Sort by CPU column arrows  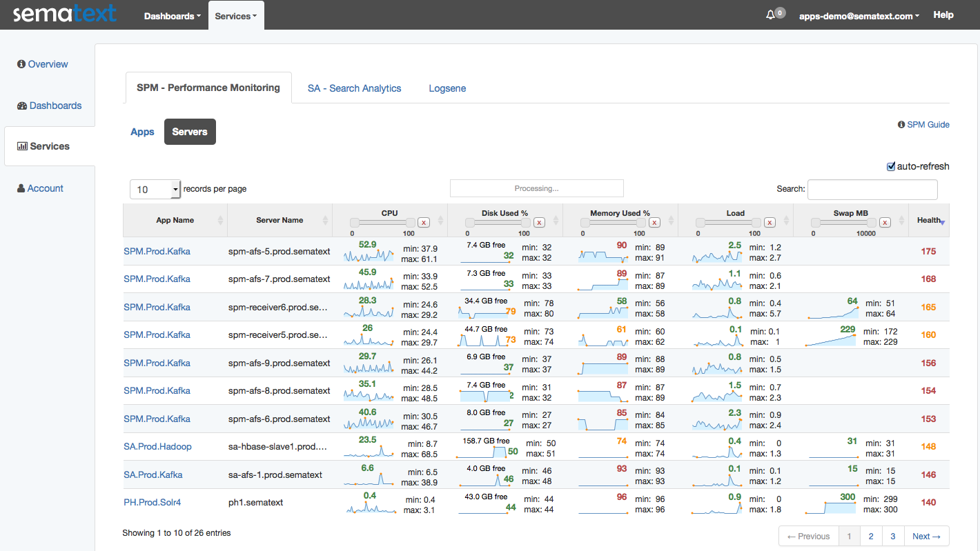[x=441, y=221]
